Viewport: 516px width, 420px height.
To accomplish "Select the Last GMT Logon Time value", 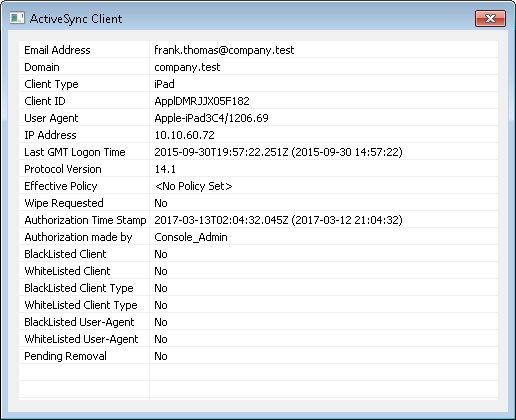I will coord(278,152).
